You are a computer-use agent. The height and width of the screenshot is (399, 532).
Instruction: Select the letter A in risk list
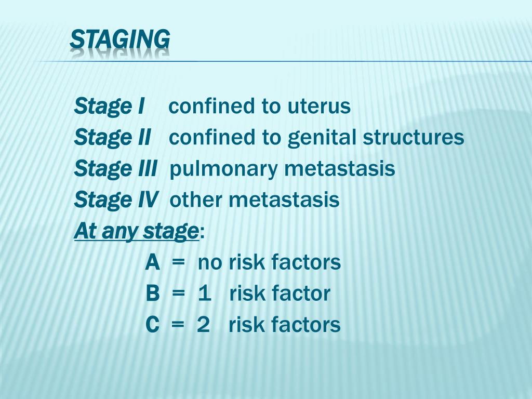[x=152, y=263]
